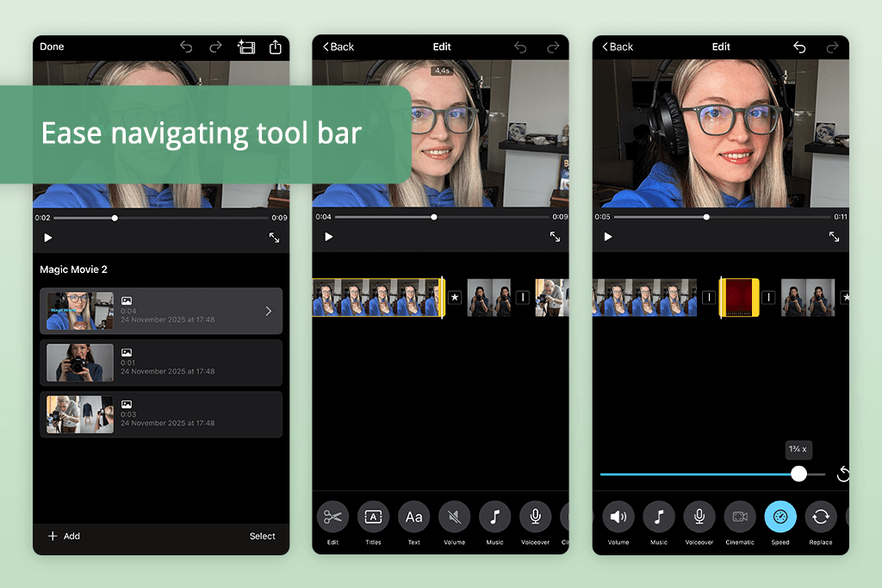
Task: Tap transition marker after photographer clip, middle screen
Action: (x=523, y=297)
